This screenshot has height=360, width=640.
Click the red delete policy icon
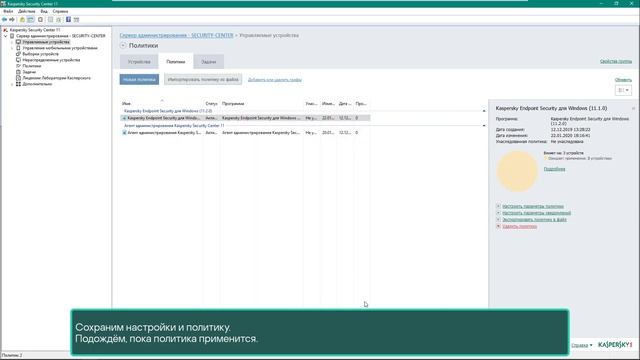click(x=498, y=226)
